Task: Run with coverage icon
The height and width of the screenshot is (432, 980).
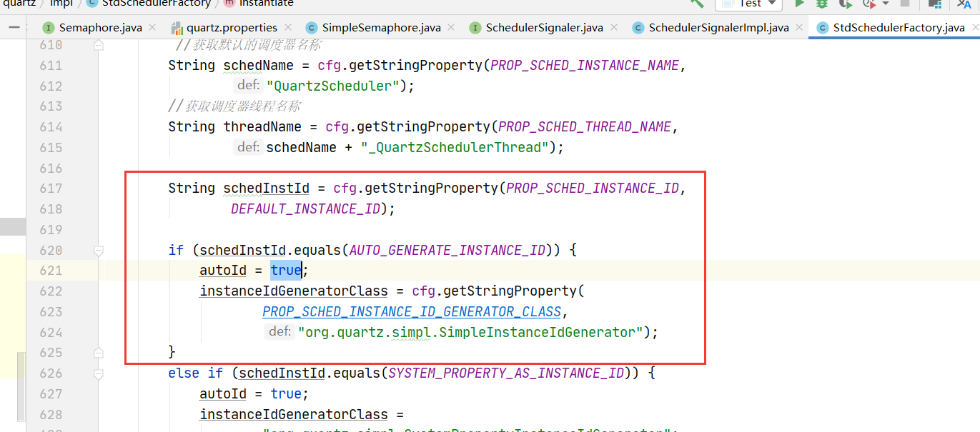Action: [x=845, y=4]
